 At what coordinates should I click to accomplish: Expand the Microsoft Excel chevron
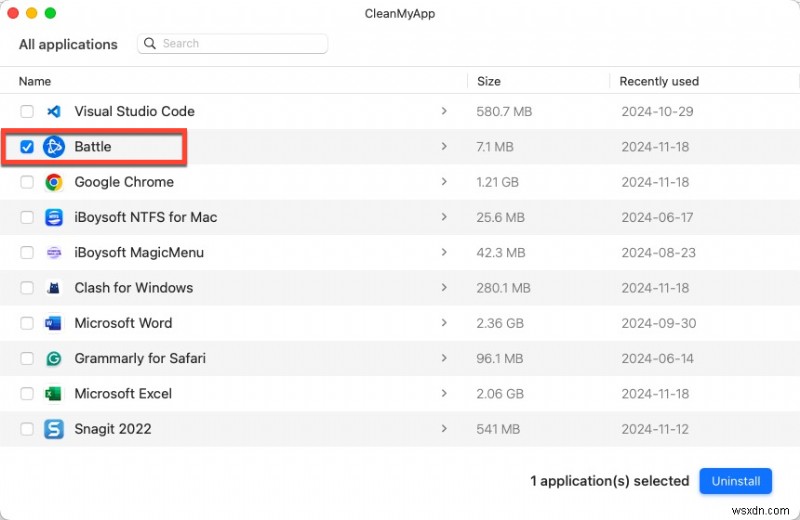point(444,393)
